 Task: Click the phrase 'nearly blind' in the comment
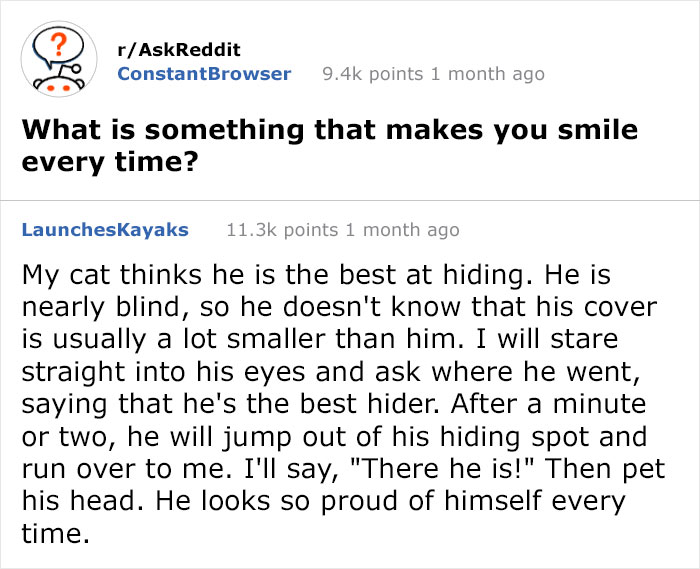[x=100, y=307]
